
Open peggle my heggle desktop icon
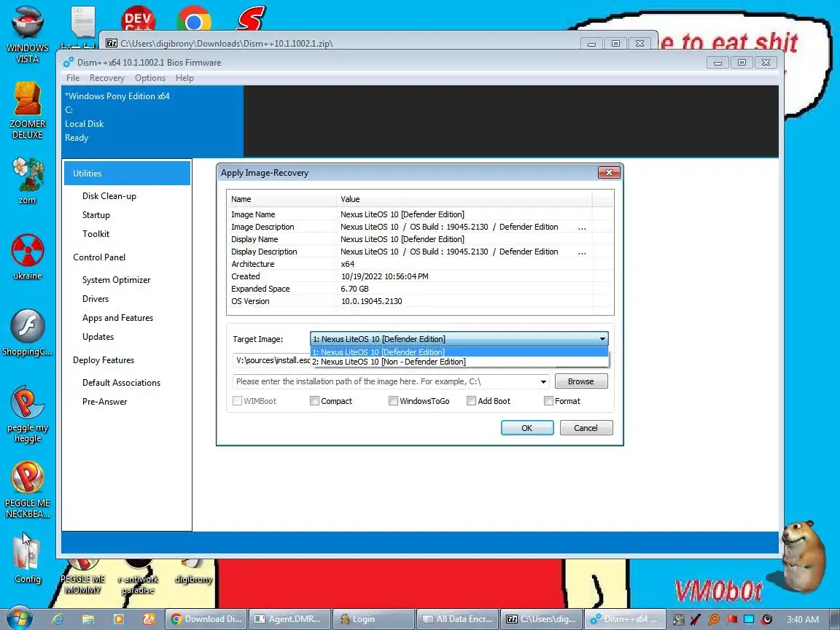27,414
